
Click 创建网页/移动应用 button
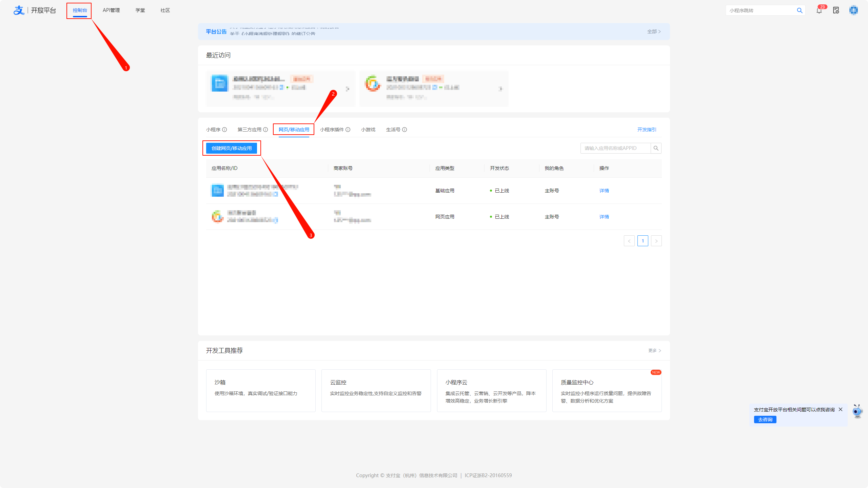click(232, 148)
